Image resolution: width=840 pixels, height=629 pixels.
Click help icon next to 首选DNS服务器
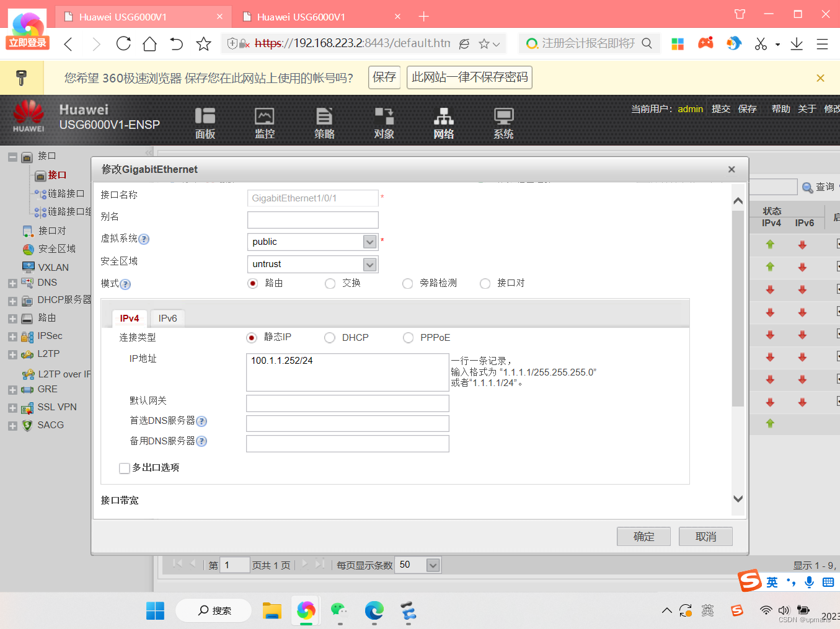(x=201, y=421)
